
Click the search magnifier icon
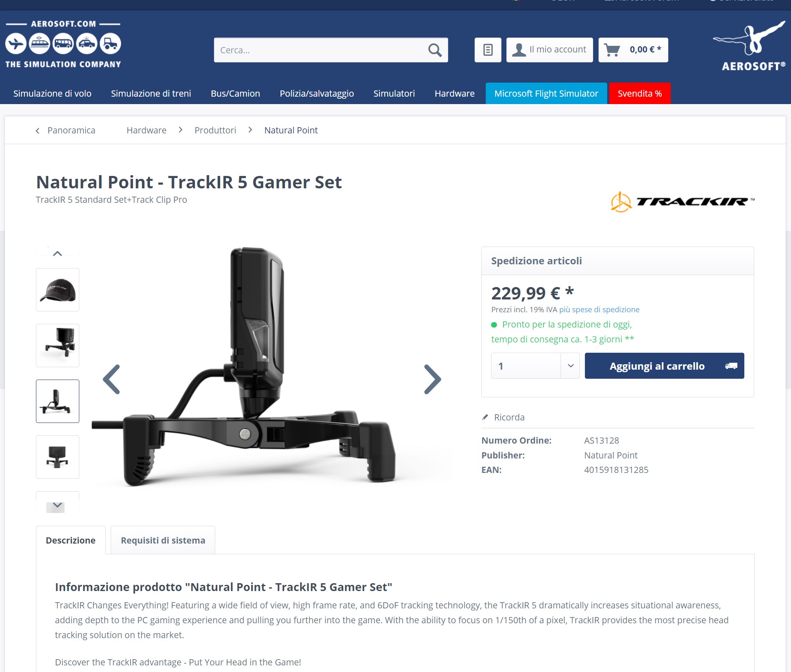click(x=435, y=50)
